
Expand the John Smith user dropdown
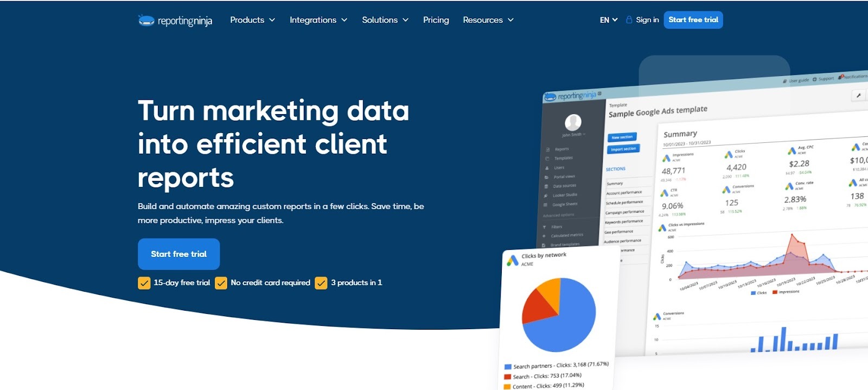(x=574, y=135)
